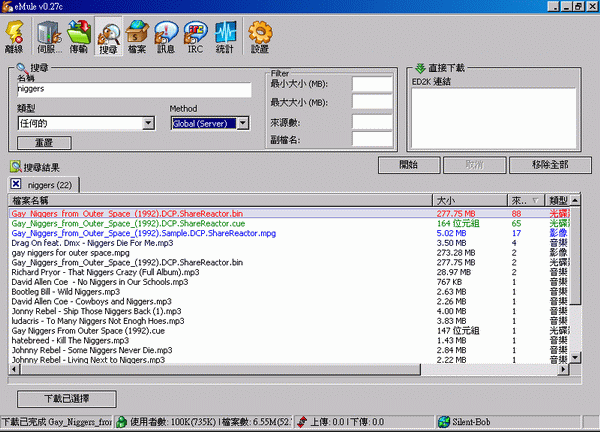Screen dimensions: 600x432
Task: Click the download selected (下載已選擇) button
Action: click(x=67, y=399)
